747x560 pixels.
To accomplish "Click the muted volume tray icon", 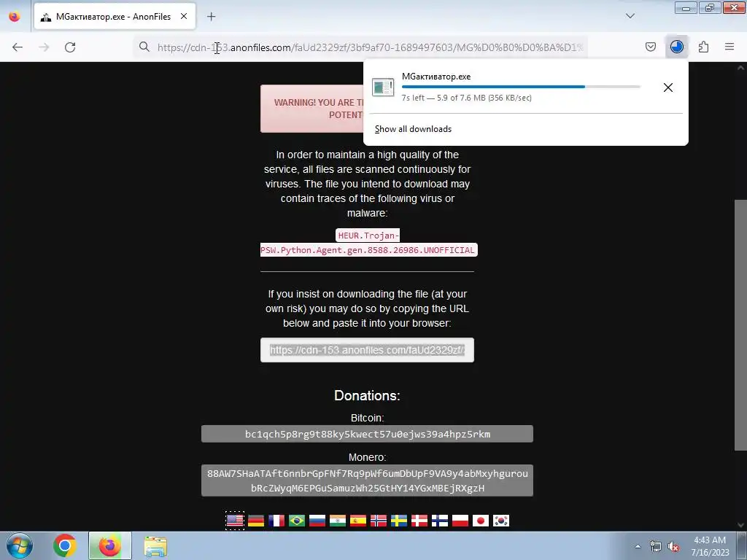I will tap(673, 546).
